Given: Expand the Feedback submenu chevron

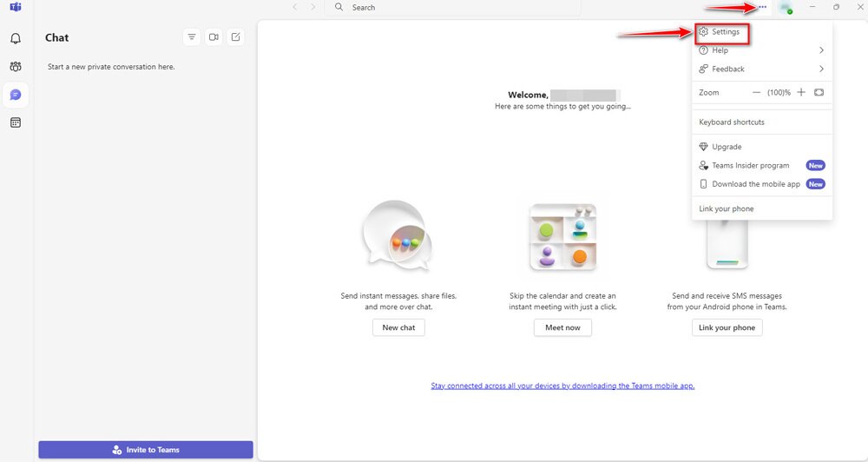Looking at the screenshot, I should [x=821, y=69].
